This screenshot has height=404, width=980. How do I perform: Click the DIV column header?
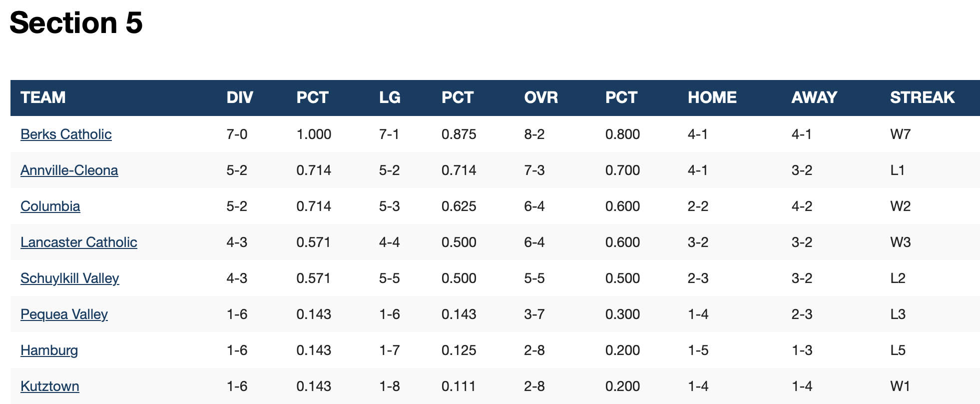(240, 97)
